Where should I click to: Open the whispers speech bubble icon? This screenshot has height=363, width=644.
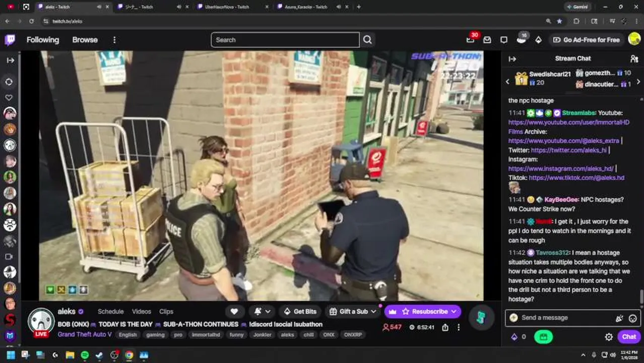504,40
